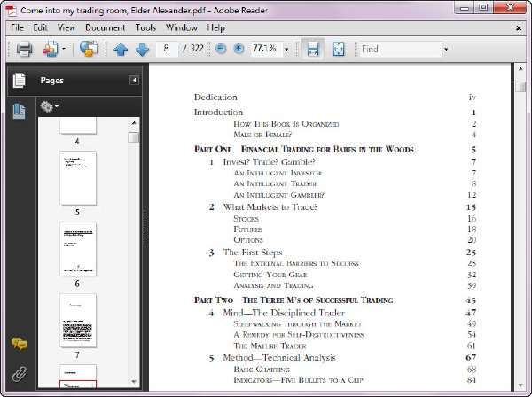Select page 5 thumbnail

(x=78, y=178)
